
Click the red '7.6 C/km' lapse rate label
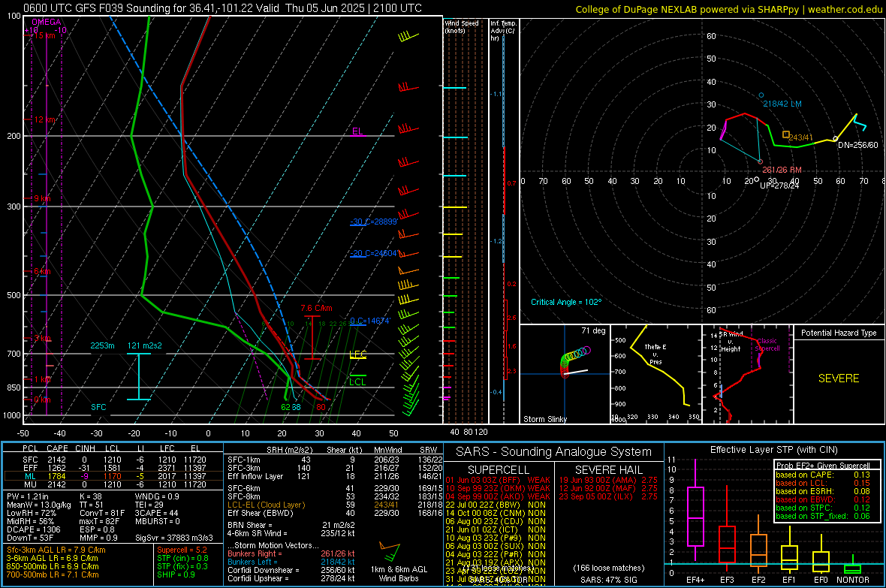[316, 308]
